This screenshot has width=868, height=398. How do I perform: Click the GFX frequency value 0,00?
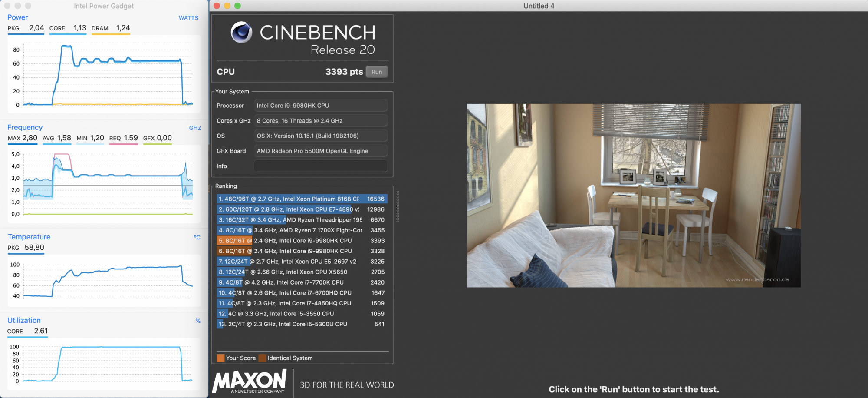tap(164, 138)
